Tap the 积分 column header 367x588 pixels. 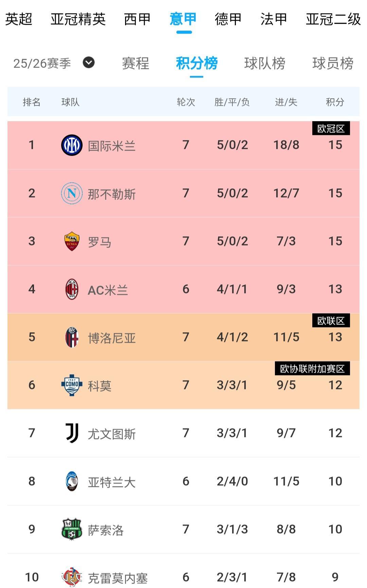coord(335,102)
